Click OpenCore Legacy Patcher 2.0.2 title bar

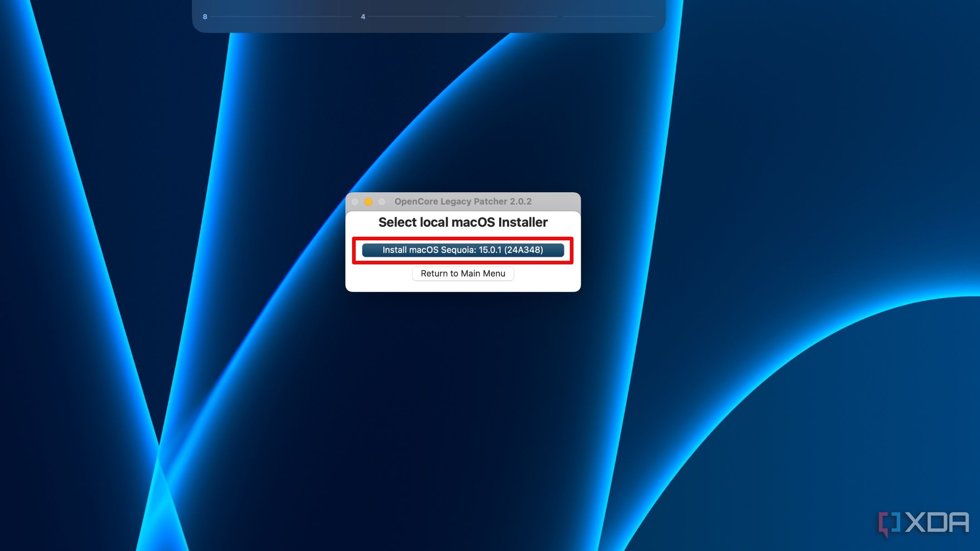point(463,201)
